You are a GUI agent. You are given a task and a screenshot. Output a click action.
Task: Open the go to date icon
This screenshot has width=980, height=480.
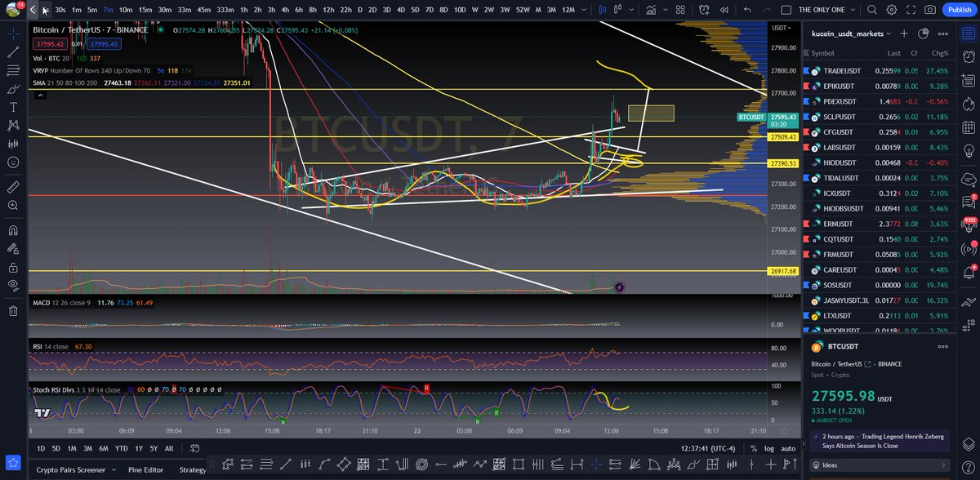tap(194, 448)
